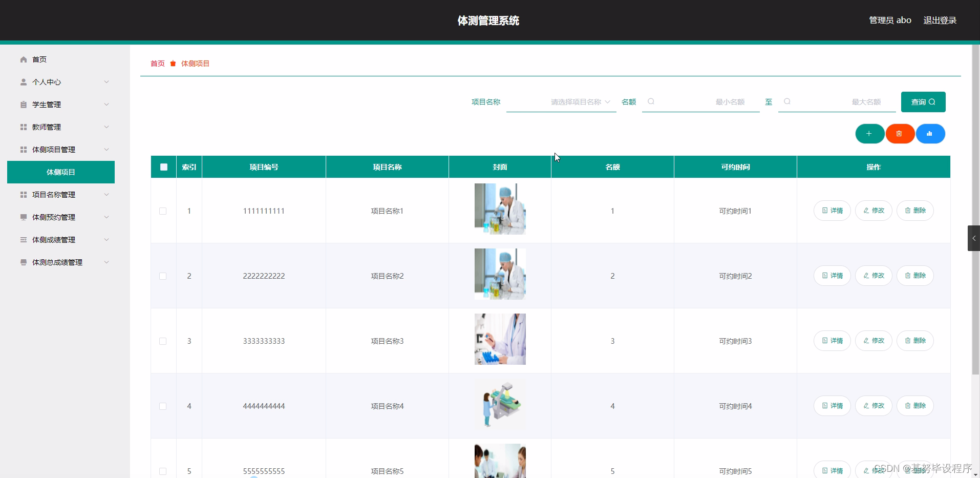
Task: Click the 查询 search button
Action: (x=923, y=102)
